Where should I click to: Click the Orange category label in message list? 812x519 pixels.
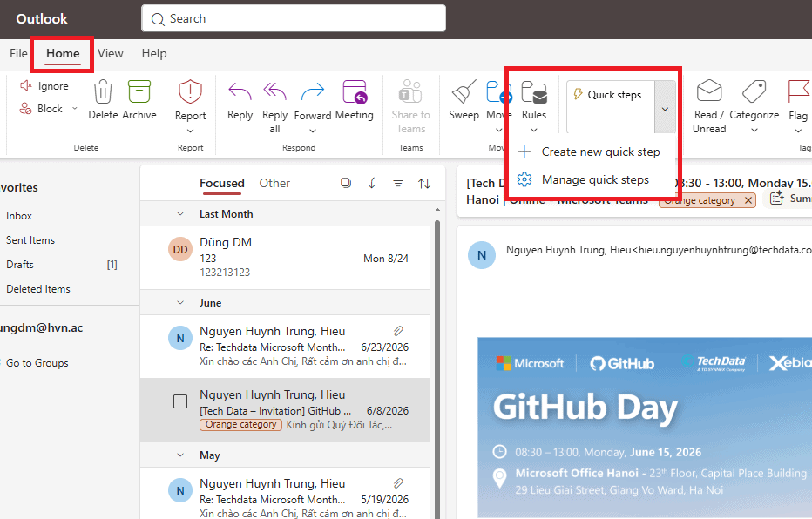click(x=240, y=424)
